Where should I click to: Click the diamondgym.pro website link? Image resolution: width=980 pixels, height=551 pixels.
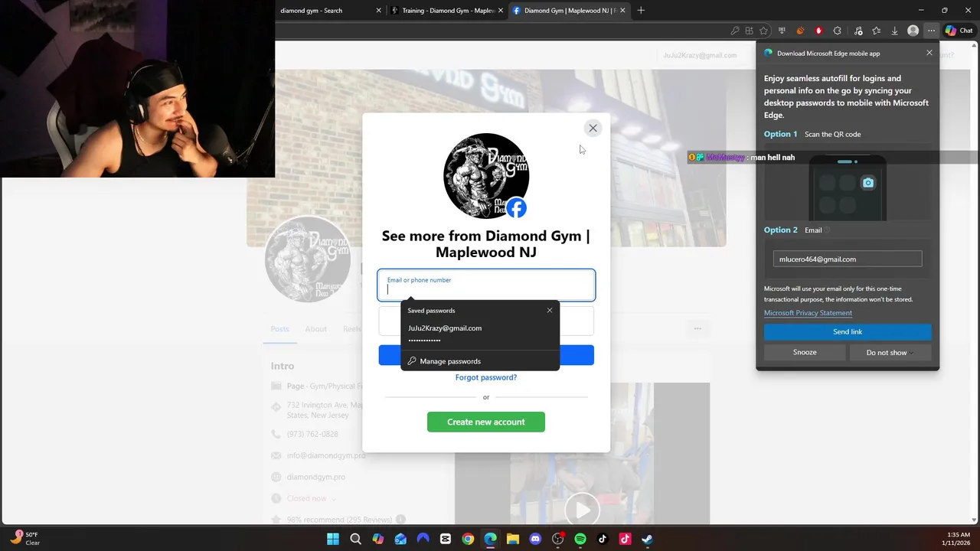316,477
